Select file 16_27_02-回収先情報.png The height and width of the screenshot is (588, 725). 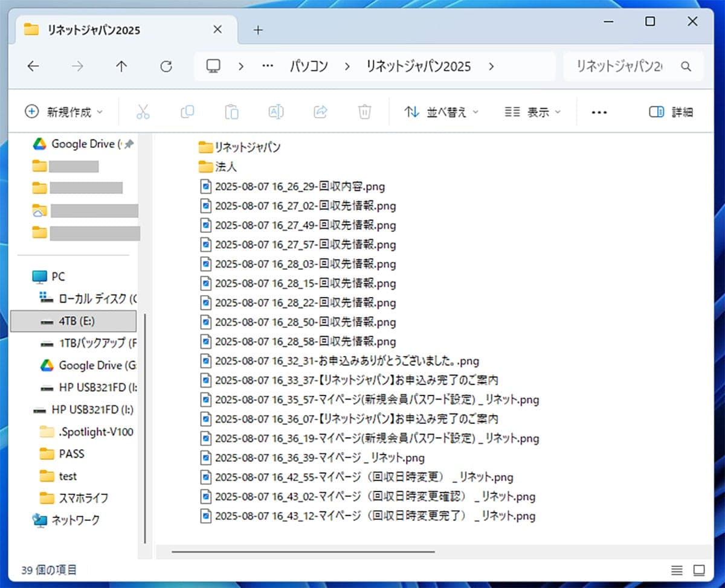click(298, 205)
